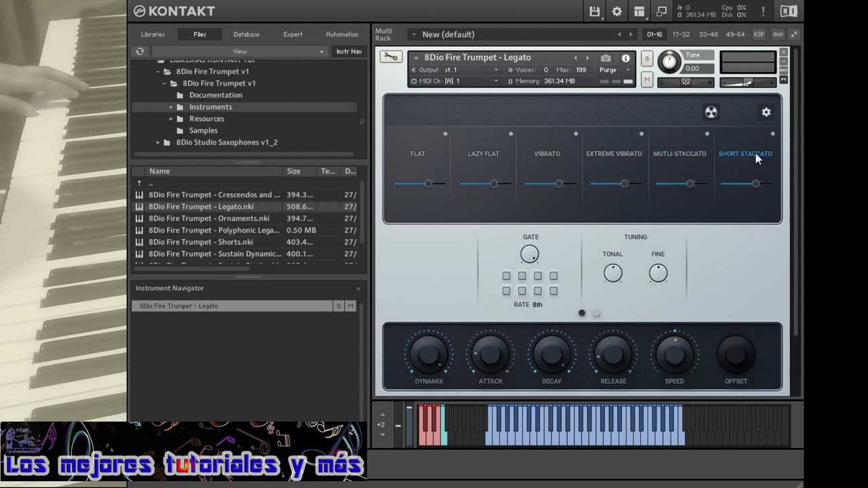Click the Tune knob

click(x=669, y=62)
